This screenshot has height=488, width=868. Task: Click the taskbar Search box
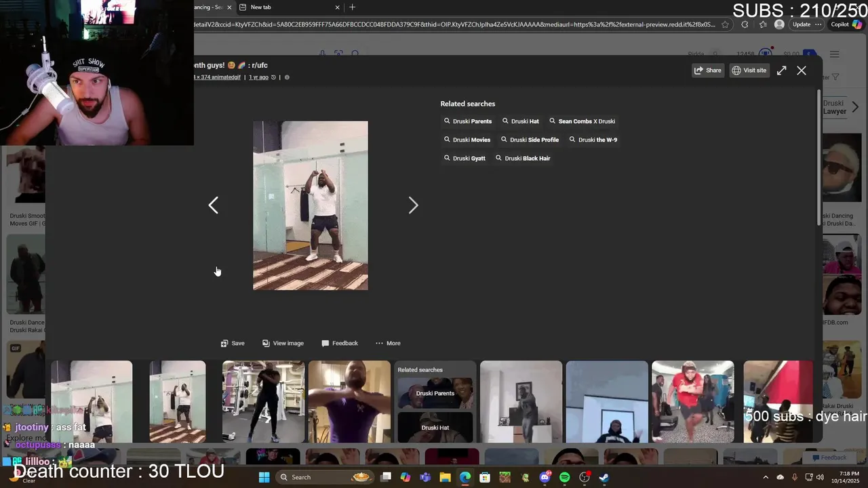point(324,477)
